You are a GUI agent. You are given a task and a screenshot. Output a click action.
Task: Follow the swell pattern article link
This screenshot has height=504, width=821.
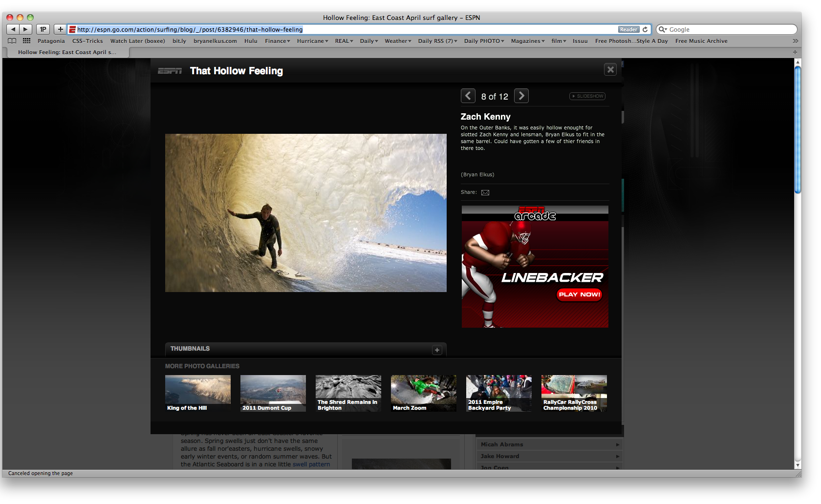[x=311, y=464]
